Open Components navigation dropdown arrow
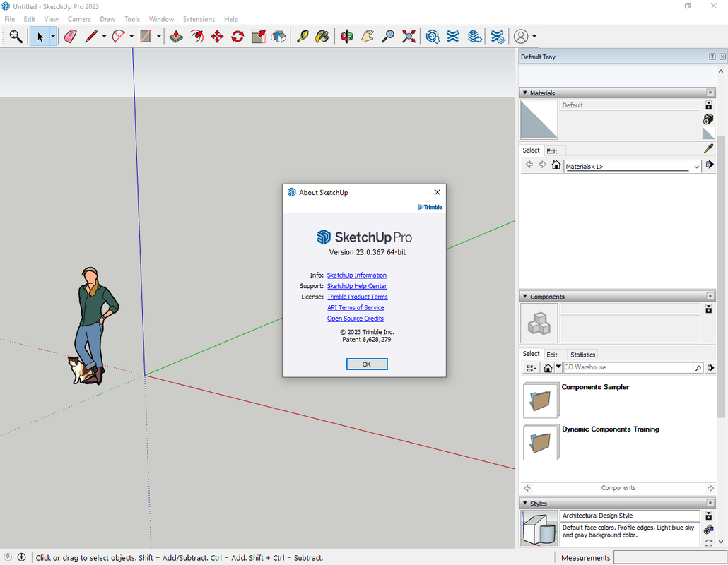Viewport: 728px width, 565px height. [x=558, y=367]
